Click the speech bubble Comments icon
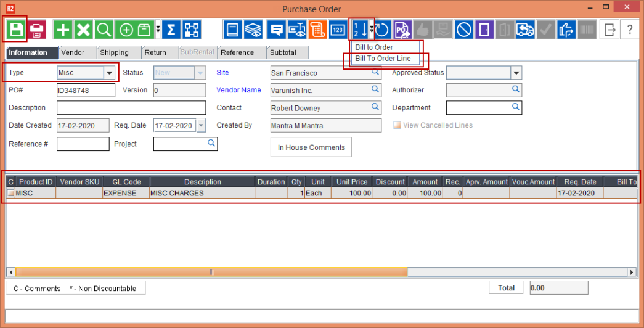 277,29
